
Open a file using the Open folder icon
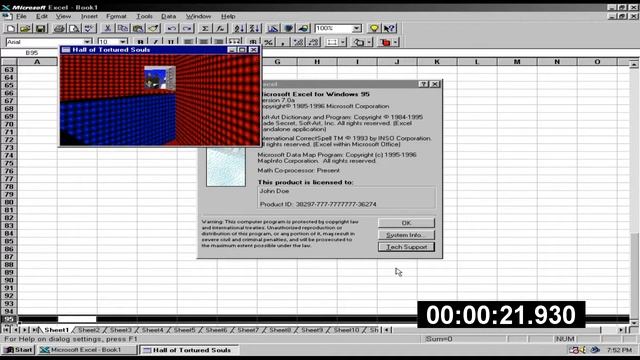coord(25,28)
